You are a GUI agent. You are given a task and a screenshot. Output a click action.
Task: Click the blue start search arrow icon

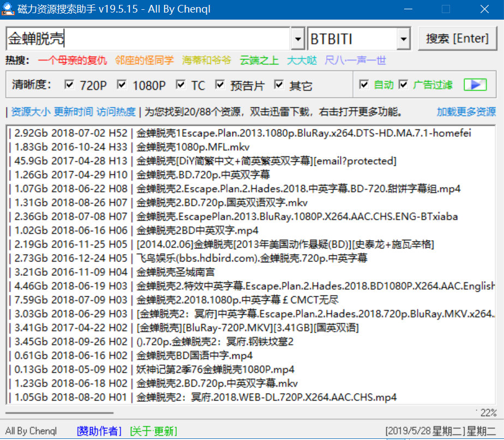(x=475, y=85)
